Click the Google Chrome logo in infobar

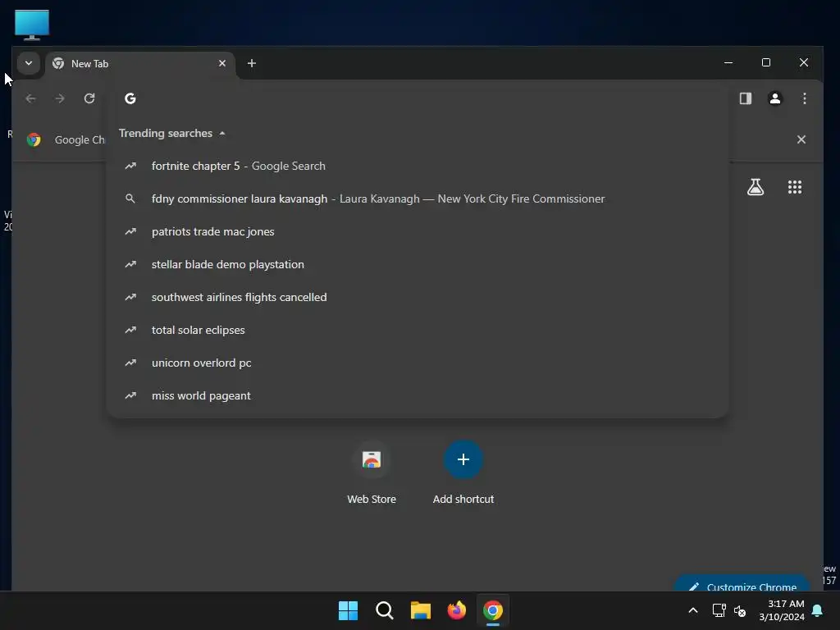coord(34,139)
